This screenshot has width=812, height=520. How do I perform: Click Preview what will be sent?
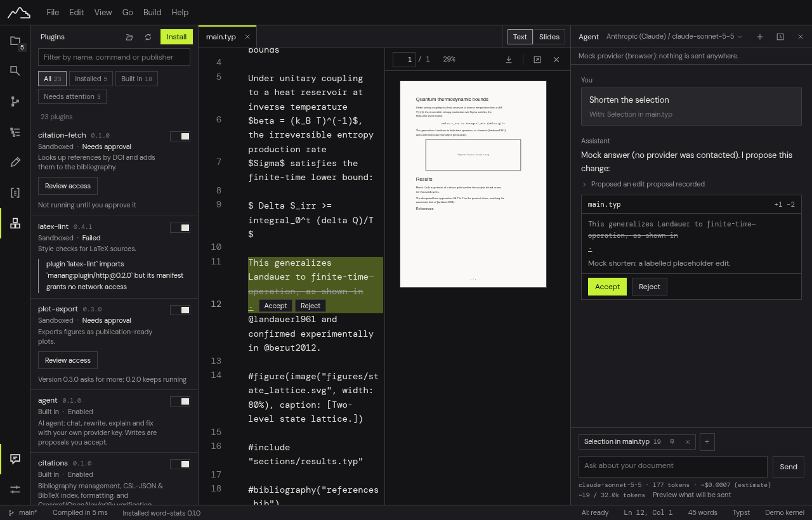[691, 495]
